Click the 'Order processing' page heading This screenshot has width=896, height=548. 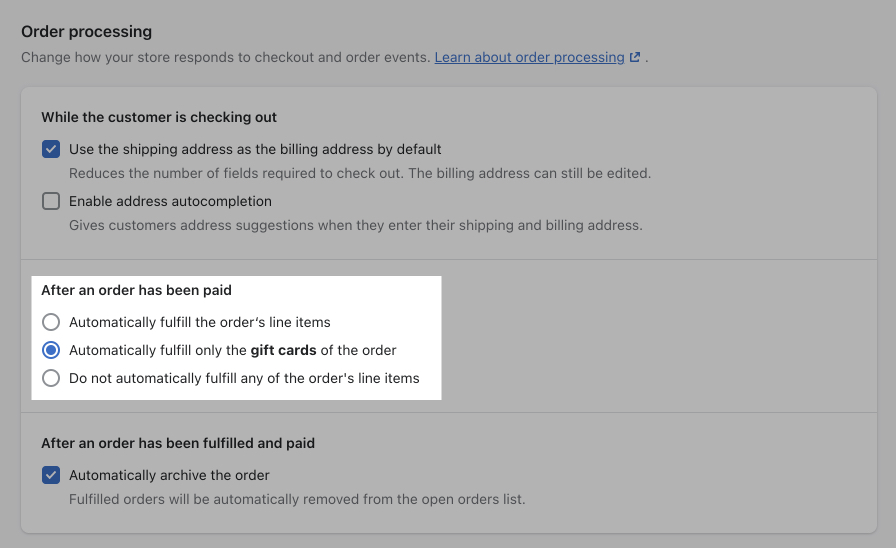coord(86,31)
